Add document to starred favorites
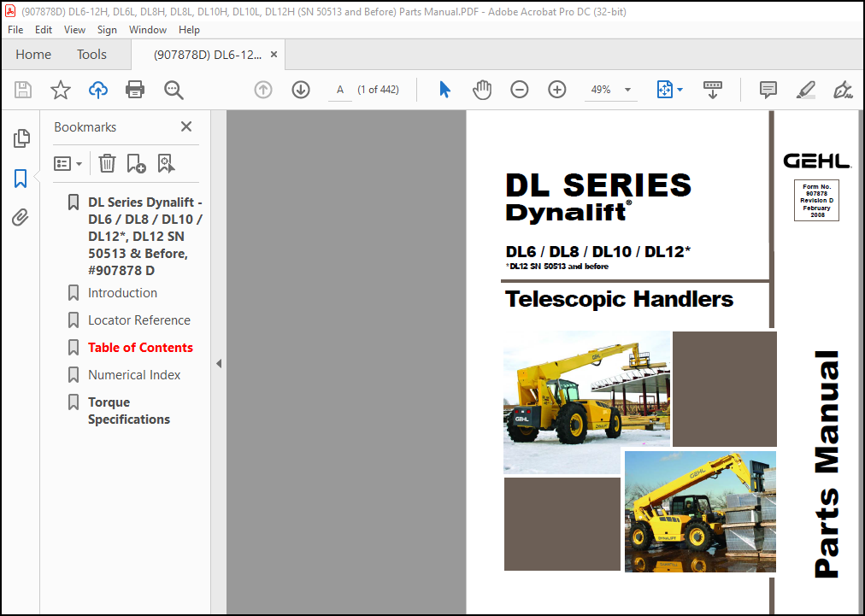The width and height of the screenshot is (865, 616). tap(60, 90)
